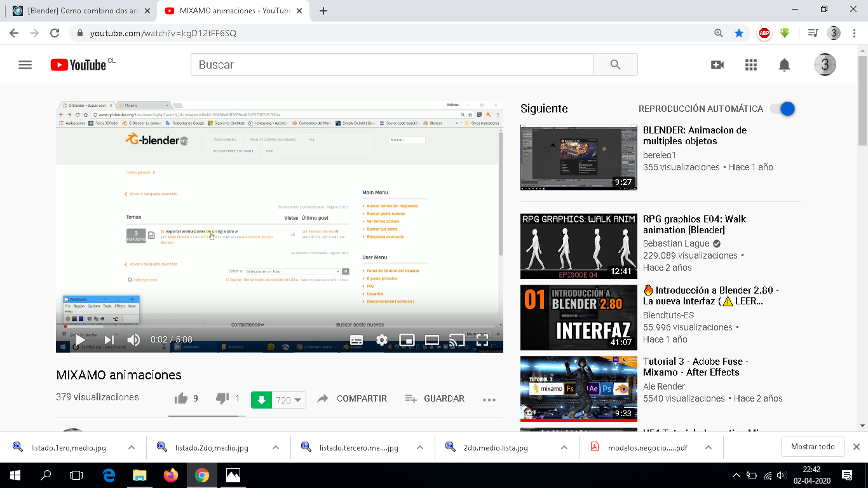Make the video fullscreen
This screenshot has height=488, width=868.
tap(482, 340)
